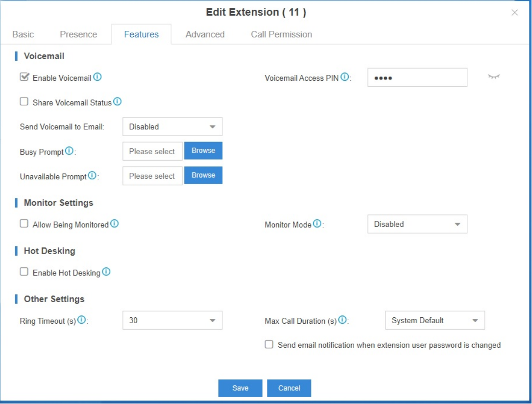Click the Monitor Settings heading
Viewport: 532px width, 404px height.
pos(58,203)
